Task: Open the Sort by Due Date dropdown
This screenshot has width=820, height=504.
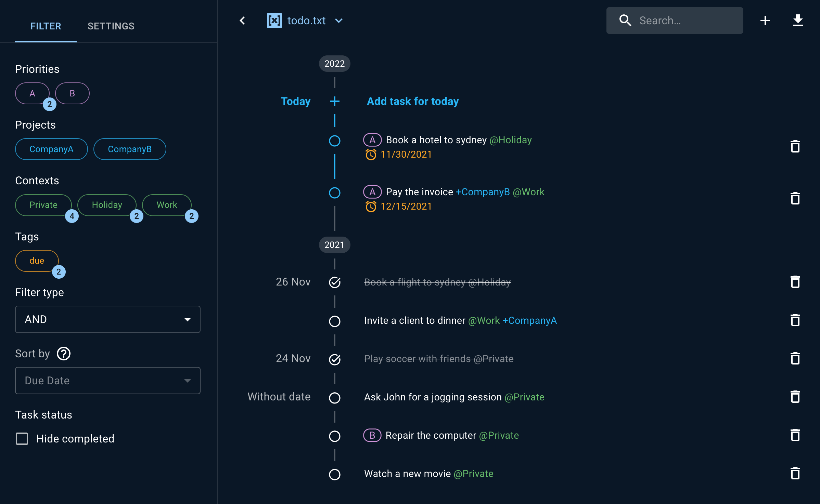Action: coord(107,381)
